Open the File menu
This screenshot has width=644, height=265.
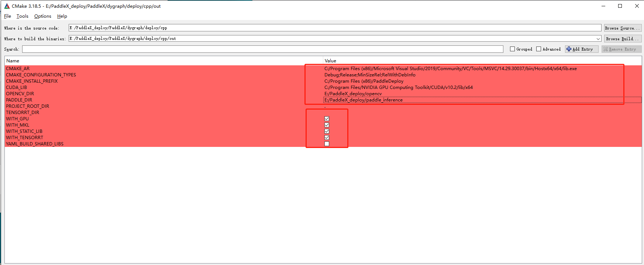(7, 16)
